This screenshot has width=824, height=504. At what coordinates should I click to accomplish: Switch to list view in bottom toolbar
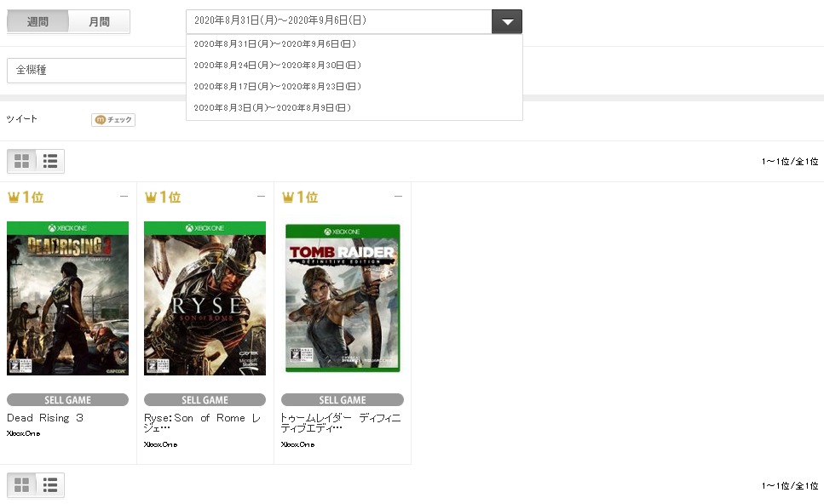pyautogui.click(x=50, y=485)
